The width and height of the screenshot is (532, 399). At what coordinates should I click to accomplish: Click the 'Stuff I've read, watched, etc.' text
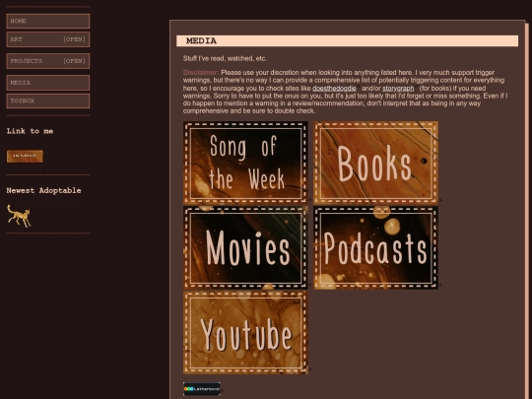tap(225, 58)
